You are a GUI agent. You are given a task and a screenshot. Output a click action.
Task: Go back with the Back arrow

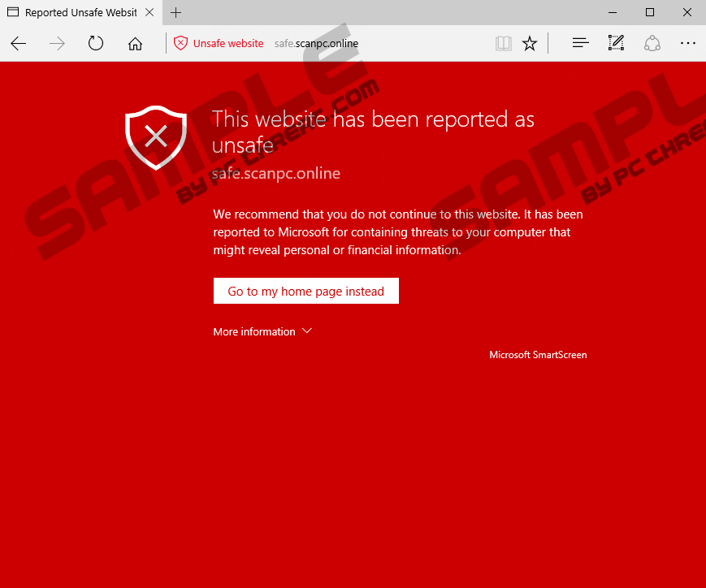(x=19, y=44)
